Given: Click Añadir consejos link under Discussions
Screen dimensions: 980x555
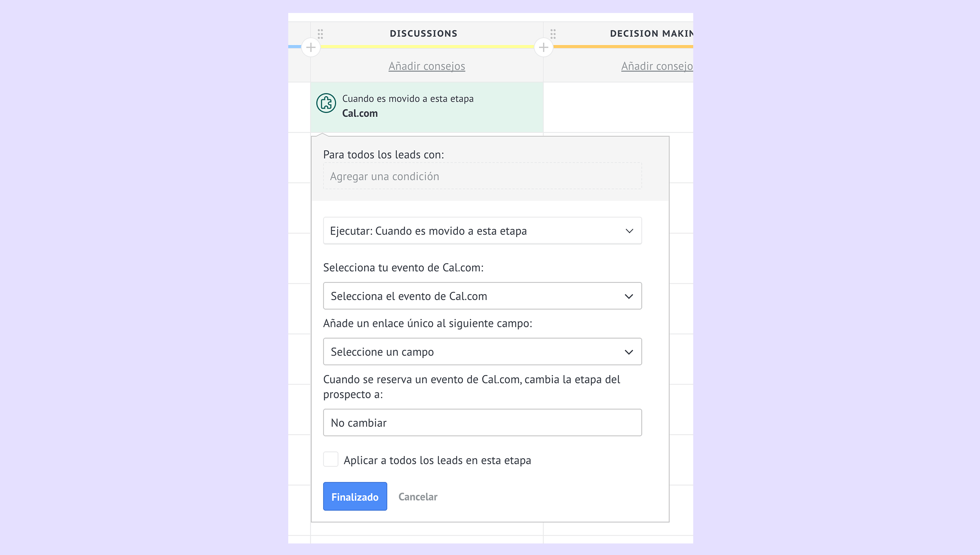Looking at the screenshot, I should pyautogui.click(x=427, y=66).
